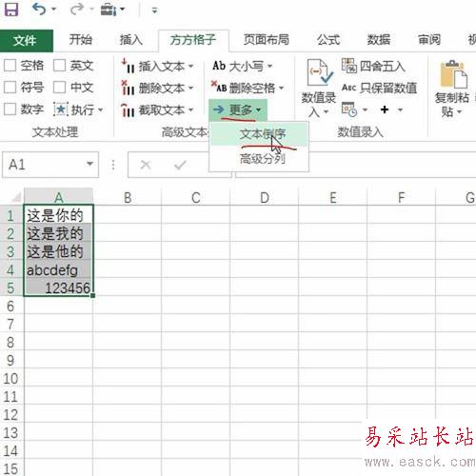Check the 数字 checkbox

coord(10,109)
